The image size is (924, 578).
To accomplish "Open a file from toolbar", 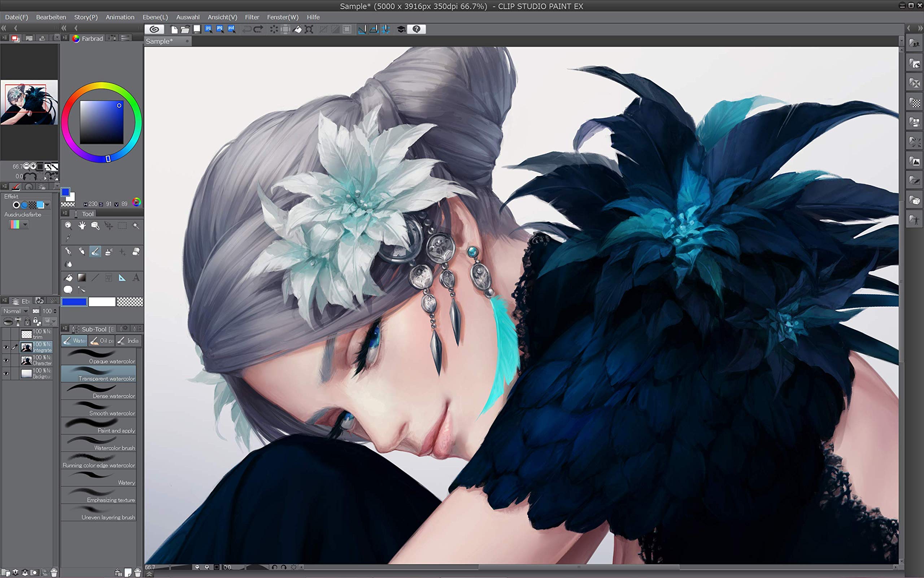I will pyautogui.click(x=185, y=29).
